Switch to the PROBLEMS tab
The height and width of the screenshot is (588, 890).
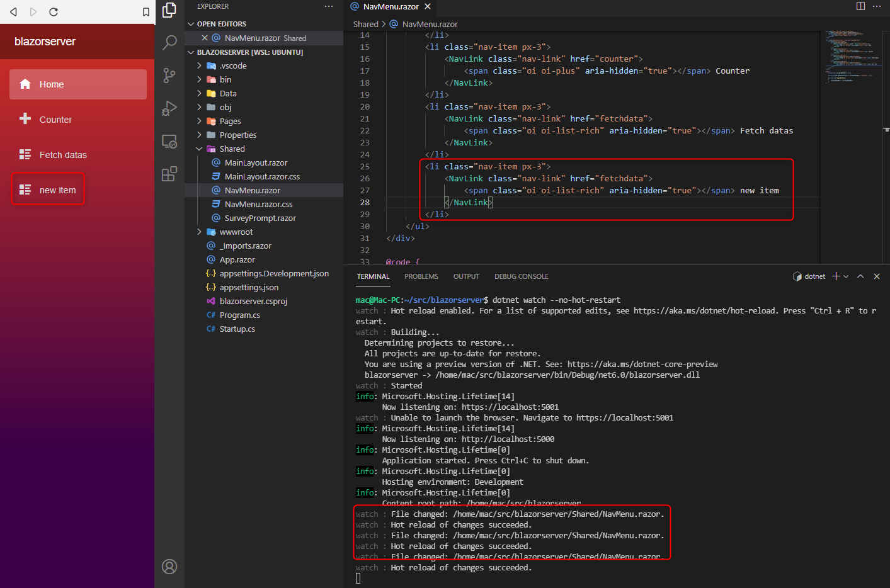tap(421, 276)
